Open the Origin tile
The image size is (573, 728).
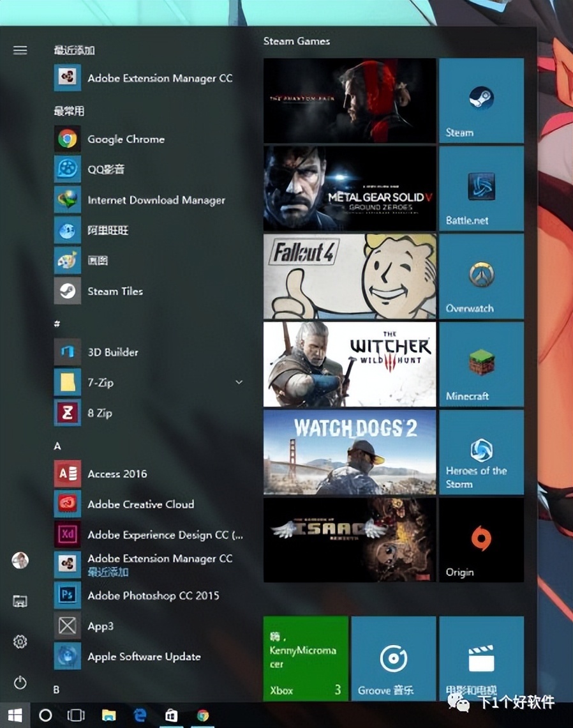(x=481, y=540)
